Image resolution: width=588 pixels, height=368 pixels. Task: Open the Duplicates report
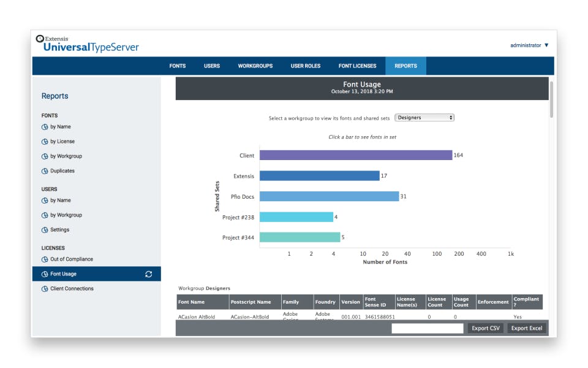pyautogui.click(x=62, y=171)
